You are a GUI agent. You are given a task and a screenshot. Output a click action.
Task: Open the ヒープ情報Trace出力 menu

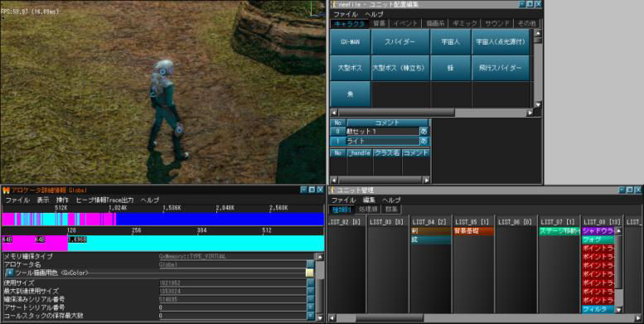[104, 200]
